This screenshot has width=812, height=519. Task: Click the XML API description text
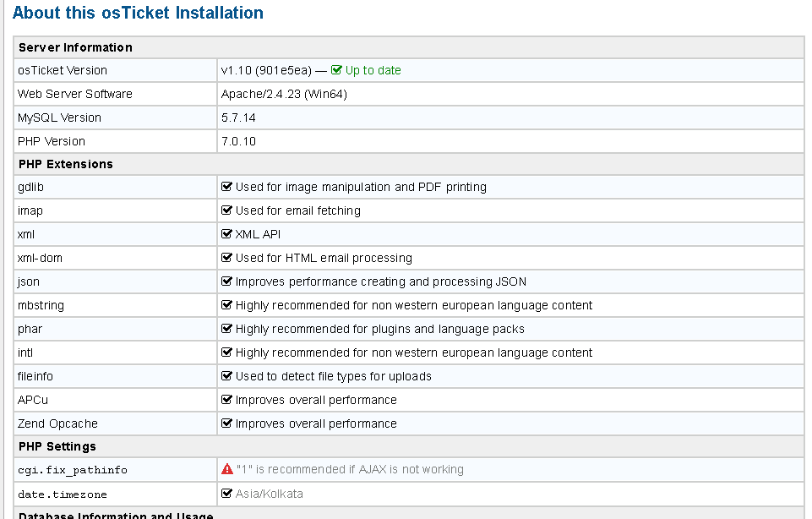258,234
